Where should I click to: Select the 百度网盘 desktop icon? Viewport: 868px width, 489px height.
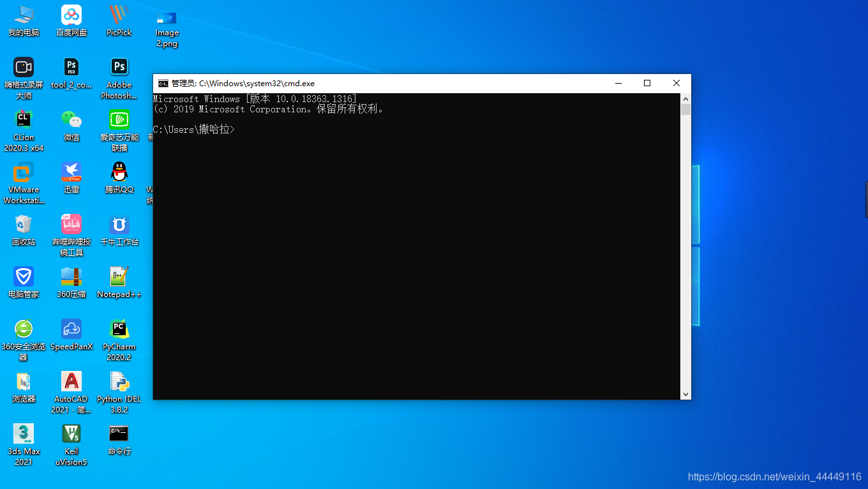(x=71, y=21)
